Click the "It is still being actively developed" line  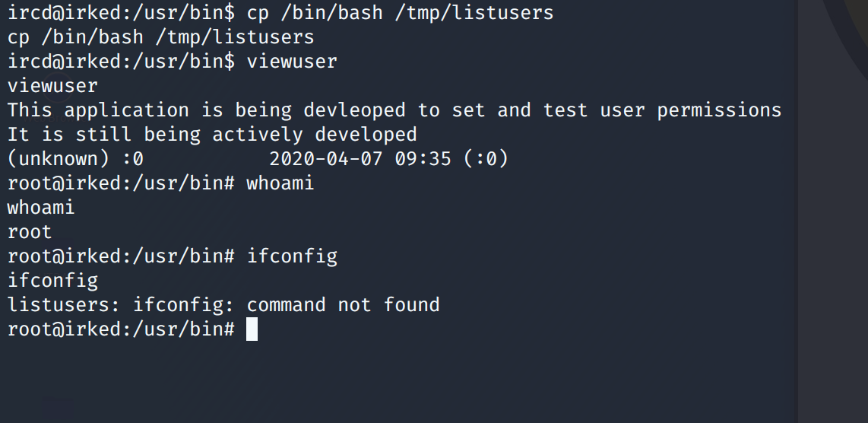(212, 135)
